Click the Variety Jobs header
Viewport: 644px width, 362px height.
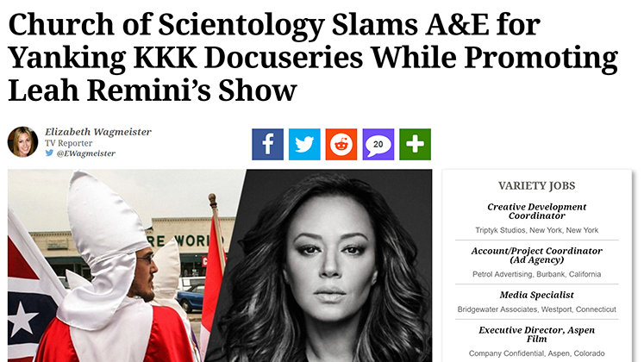pos(537,186)
